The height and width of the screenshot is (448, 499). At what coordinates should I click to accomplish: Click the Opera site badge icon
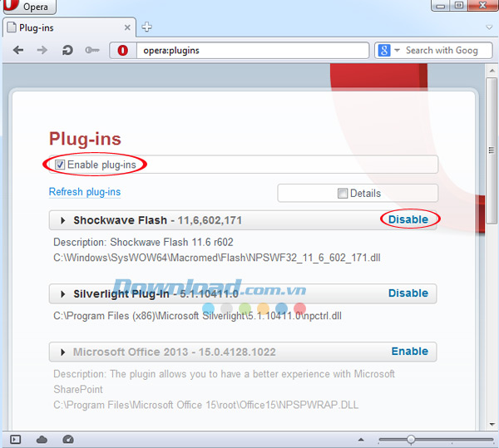click(x=123, y=50)
